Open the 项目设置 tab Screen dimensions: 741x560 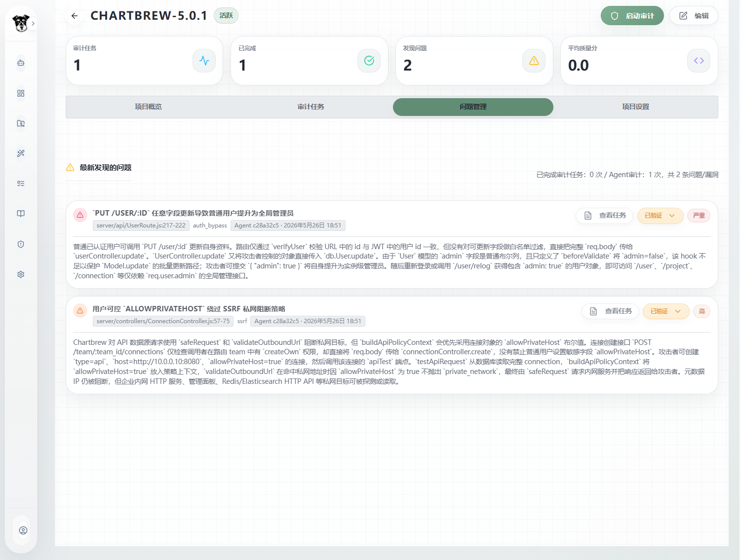pyautogui.click(x=635, y=107)
